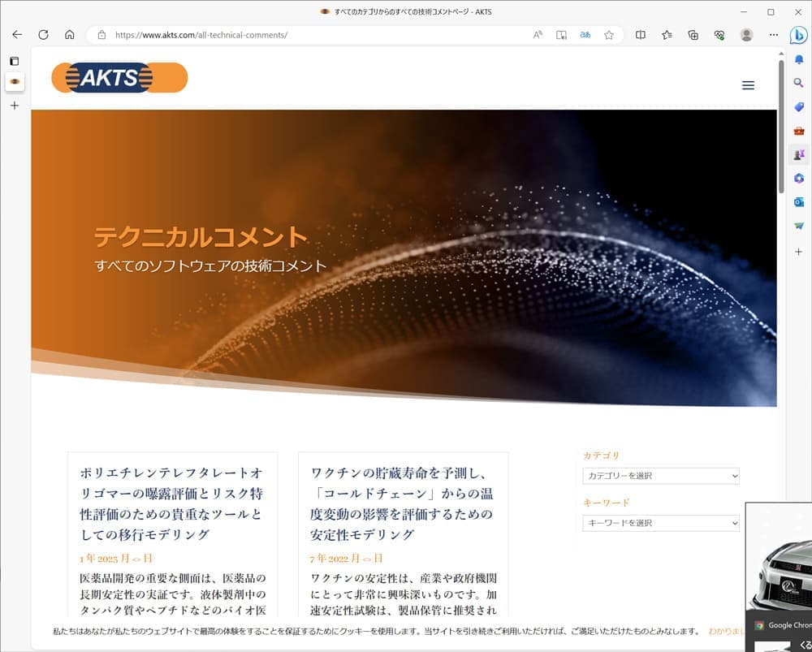
Task: Toggle split screen view
Action: [x=641, y=35]
